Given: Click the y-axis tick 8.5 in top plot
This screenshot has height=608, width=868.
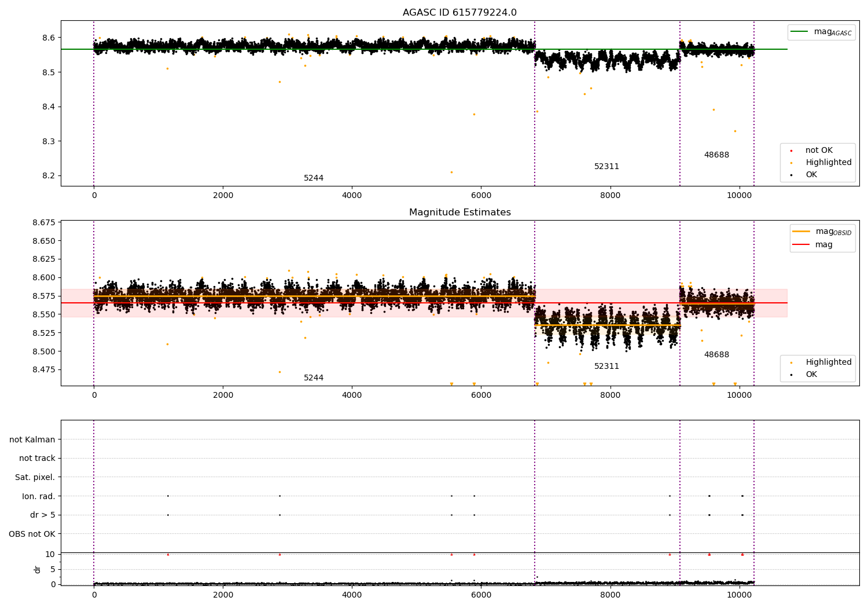Looking at the screenshot, I should point(48,72).
